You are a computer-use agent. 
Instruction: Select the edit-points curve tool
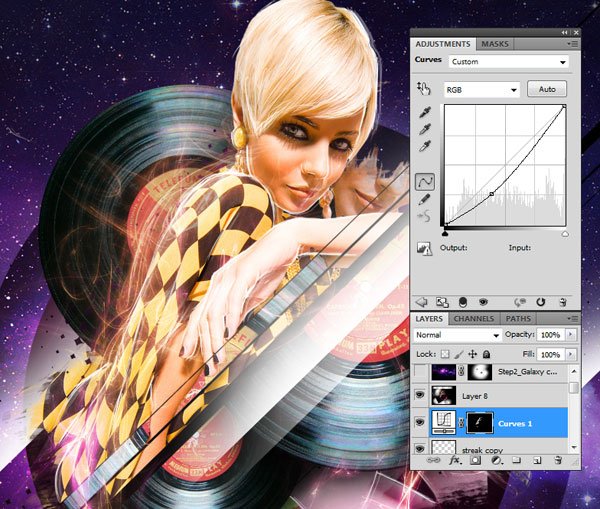click(425, 181)
